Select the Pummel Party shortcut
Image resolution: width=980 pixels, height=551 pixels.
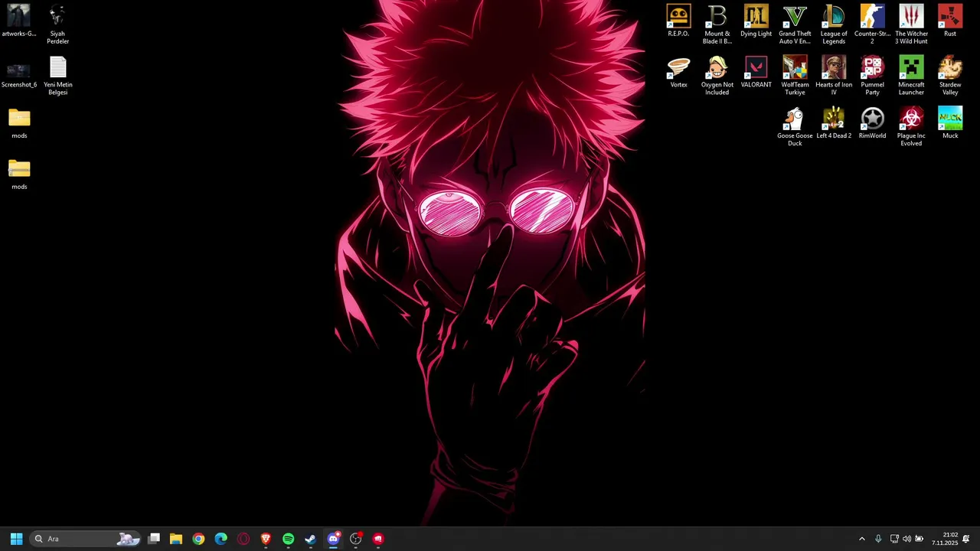point(872,76)
